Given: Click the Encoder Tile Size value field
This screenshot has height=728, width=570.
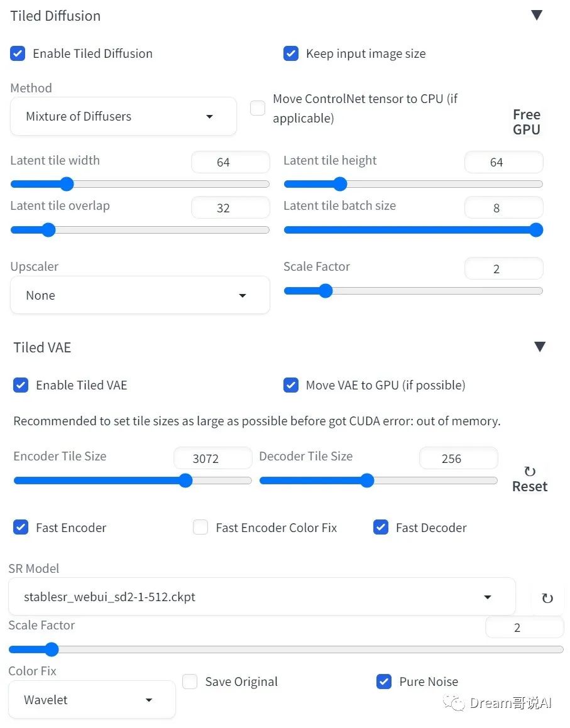Looking at the screenshot, I should tap(213, 459).
